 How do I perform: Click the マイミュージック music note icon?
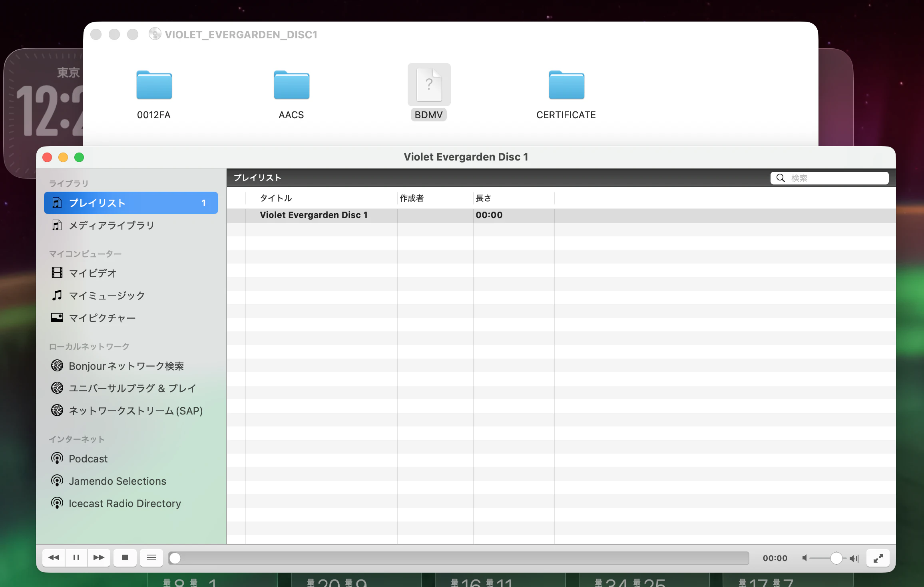57,295
